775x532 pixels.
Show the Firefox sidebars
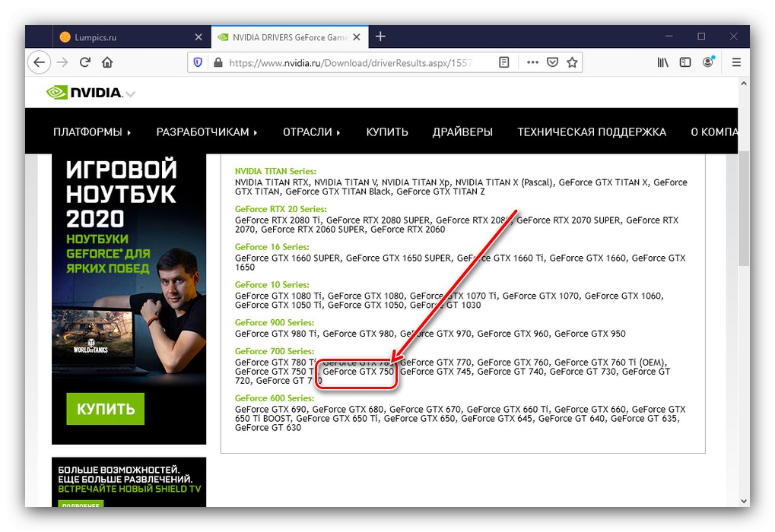coord(685,62)
